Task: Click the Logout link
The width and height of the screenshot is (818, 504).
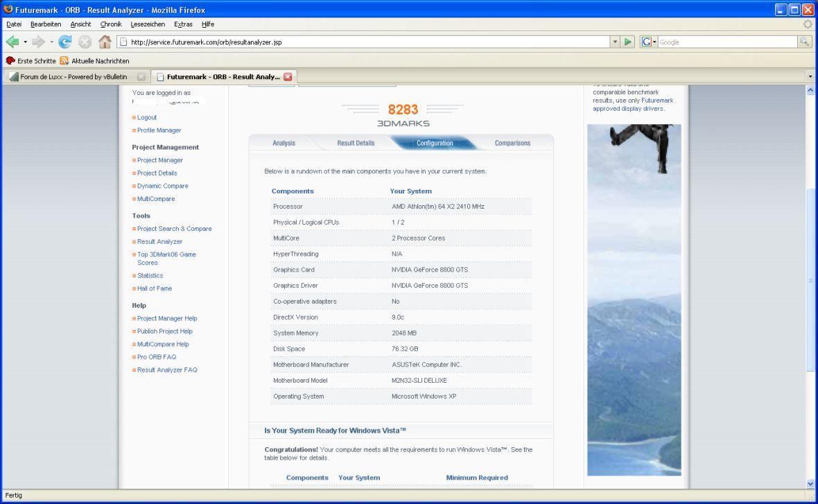Action: click(x=146, y=117)
